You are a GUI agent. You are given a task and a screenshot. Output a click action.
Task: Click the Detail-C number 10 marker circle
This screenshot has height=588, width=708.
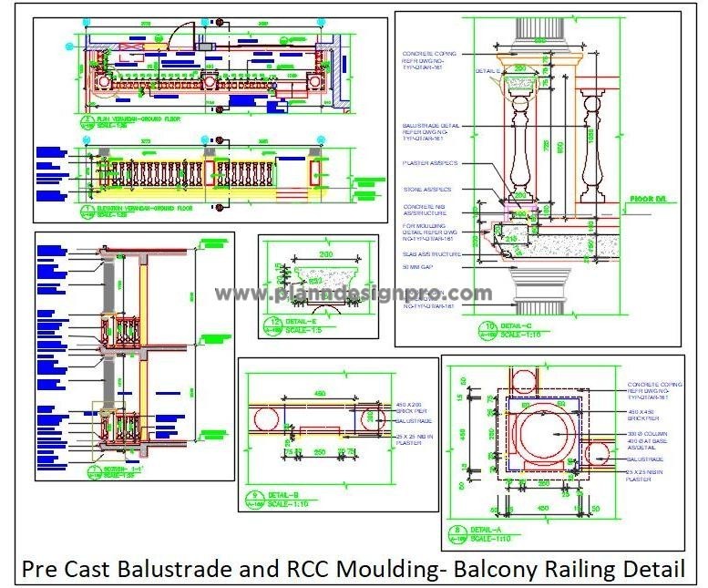[x=490, y=327]
